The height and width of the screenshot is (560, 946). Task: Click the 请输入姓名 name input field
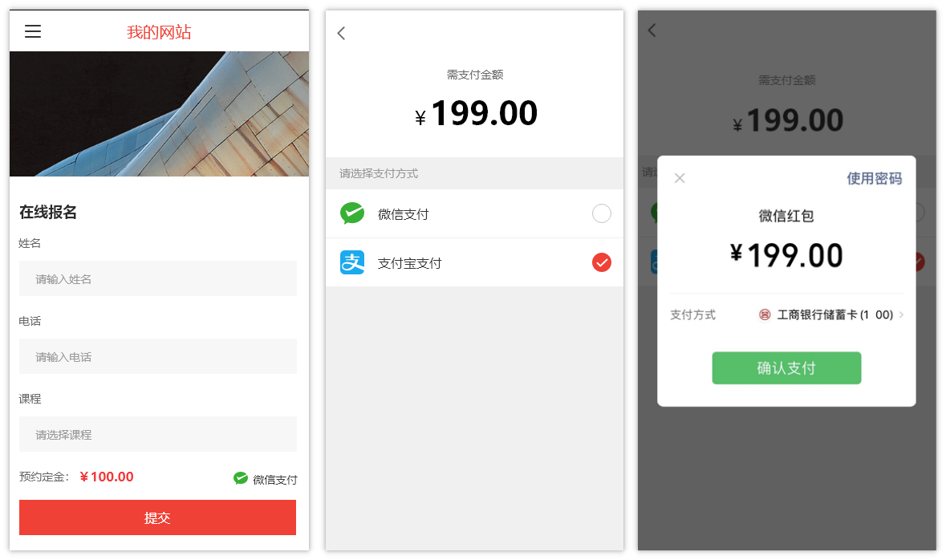158,278
